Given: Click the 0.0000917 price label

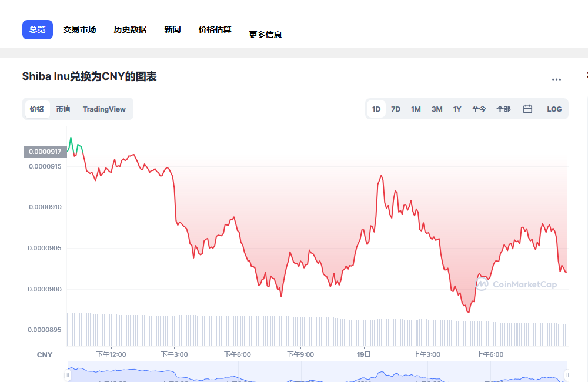Looking at the screenshot, I should [x=45, y=152].
